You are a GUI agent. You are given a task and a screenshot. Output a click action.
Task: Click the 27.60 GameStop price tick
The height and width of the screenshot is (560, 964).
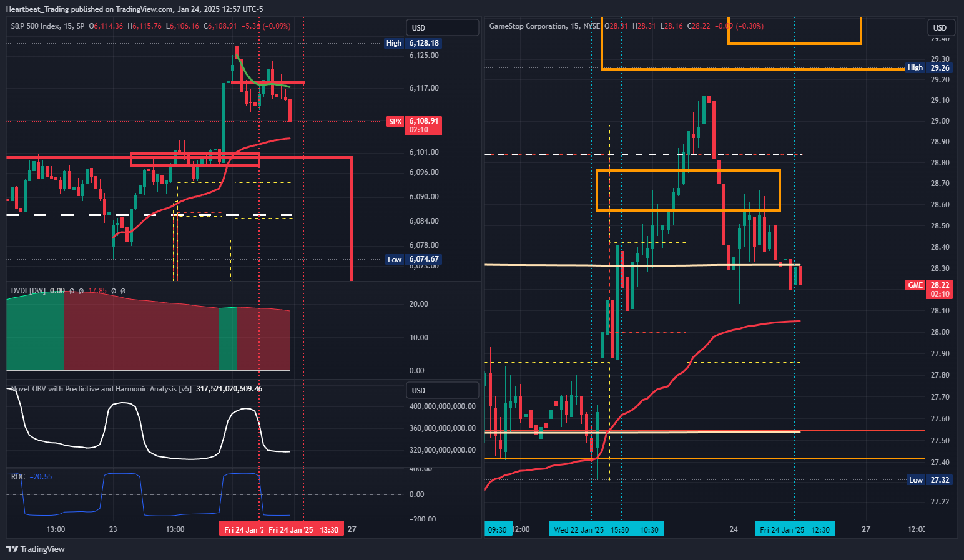tap(940, 419)
